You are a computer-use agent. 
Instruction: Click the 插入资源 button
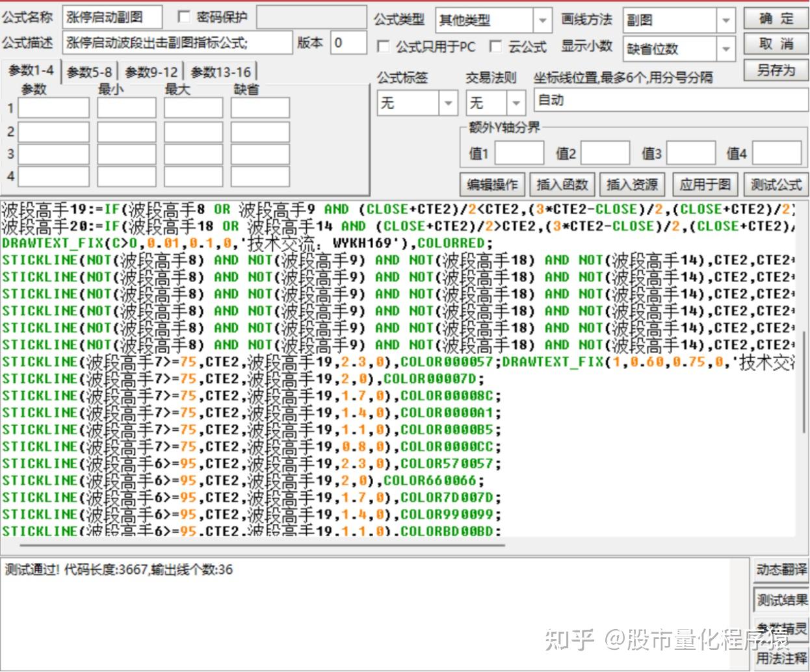click(633, 185)
